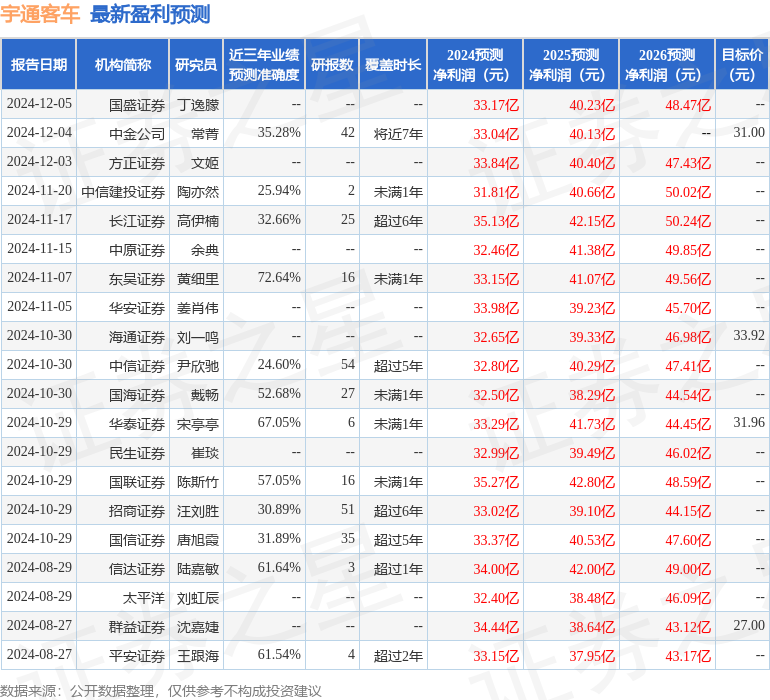The image size is (770, 700).
Task: Click researcher name 陶亦然
Action: 198,192
